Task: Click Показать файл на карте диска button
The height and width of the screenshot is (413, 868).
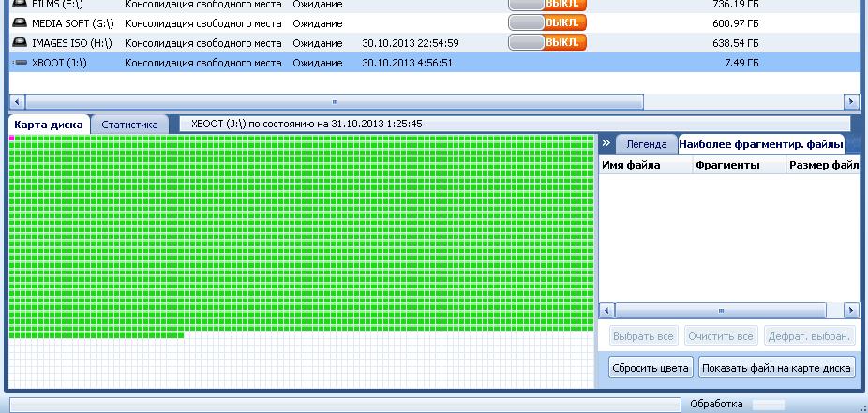Action: (x=777, y=368)
